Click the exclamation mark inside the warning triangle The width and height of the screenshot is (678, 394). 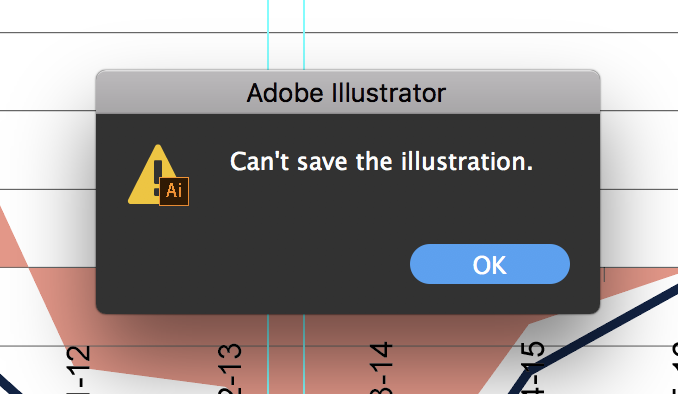158,177
